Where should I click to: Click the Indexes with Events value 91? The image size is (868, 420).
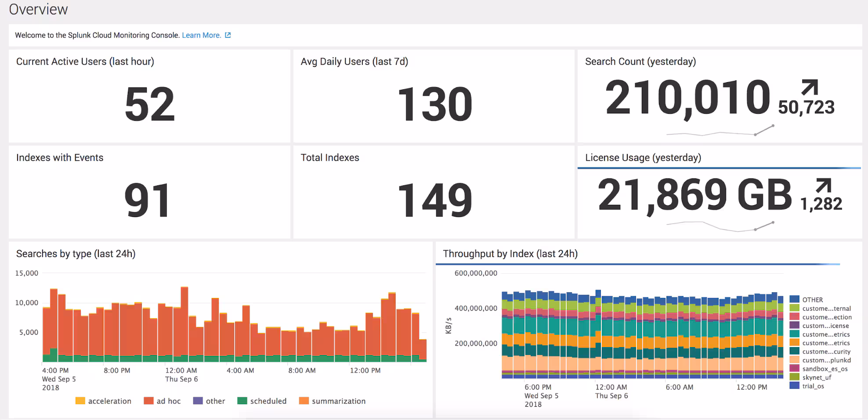click(x=147, y=200)
